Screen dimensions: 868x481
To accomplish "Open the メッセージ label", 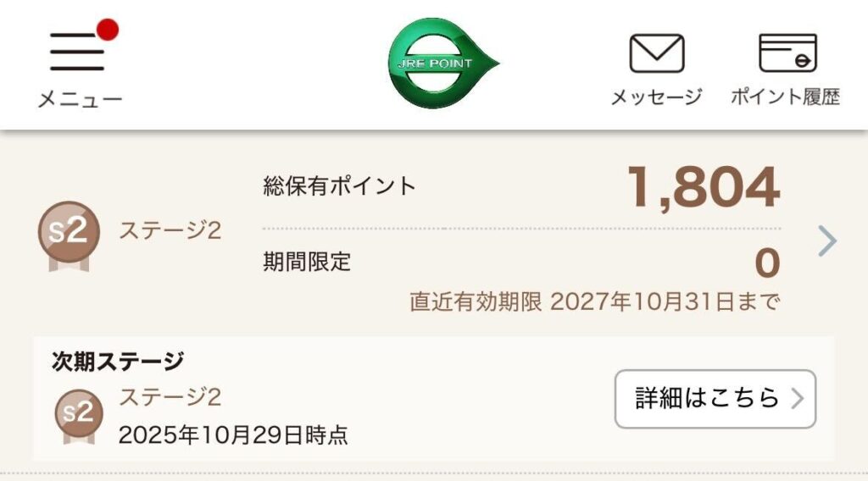I will [x=656, y=97].
